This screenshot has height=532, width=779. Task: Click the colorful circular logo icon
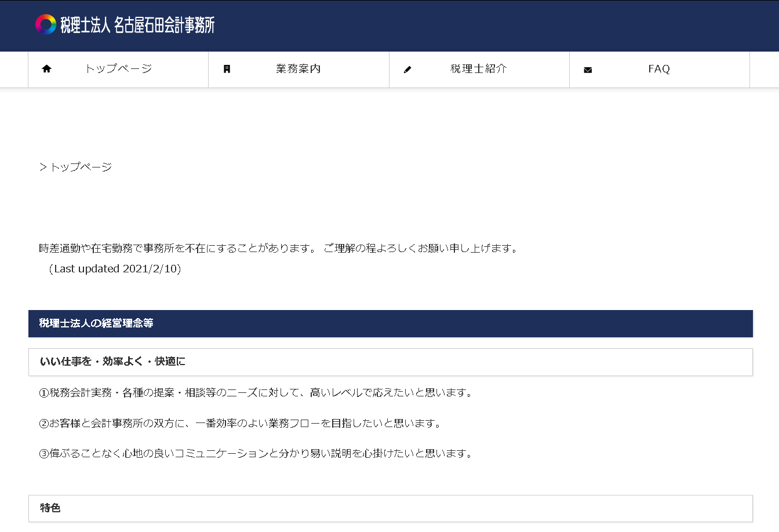click(x=43, y=25)
